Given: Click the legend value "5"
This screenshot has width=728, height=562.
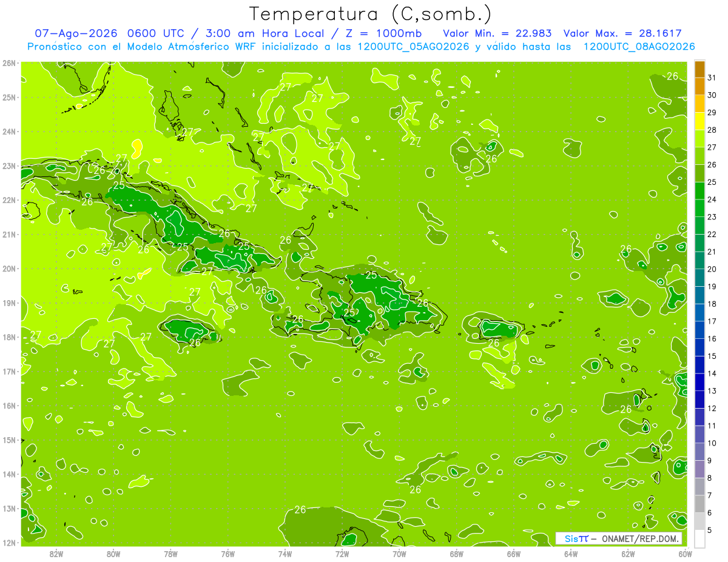Looking at the screenshot, I should tap(710, 530).
